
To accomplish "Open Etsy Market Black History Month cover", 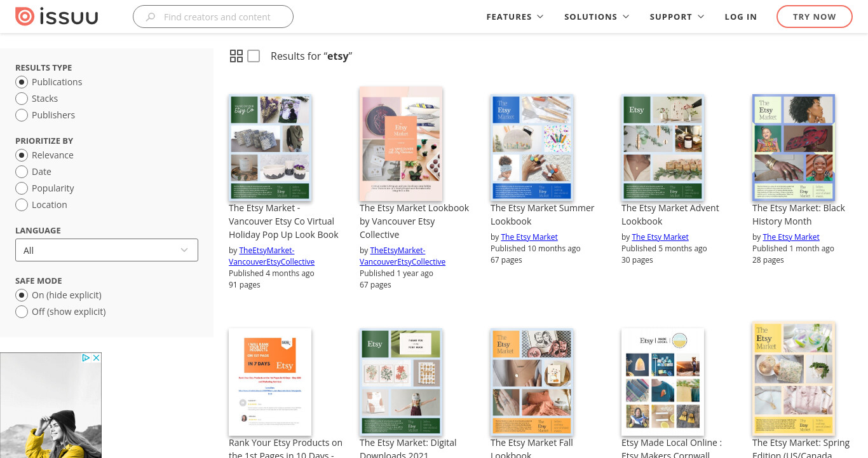I will pos(794,148).
